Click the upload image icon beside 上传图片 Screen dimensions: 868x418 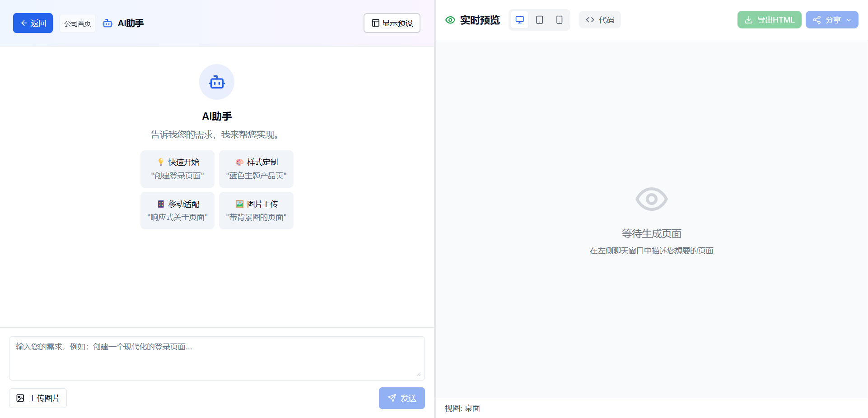coord(20,398)
